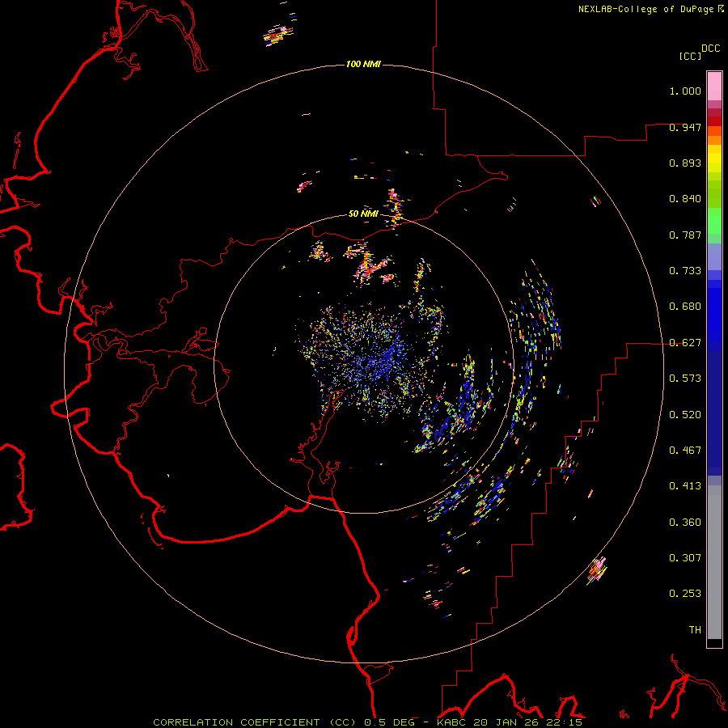This screenshot has height=728, width=728.
Task: Click the 20 JAN 26 date in the caption
Action: pos(507,722)
